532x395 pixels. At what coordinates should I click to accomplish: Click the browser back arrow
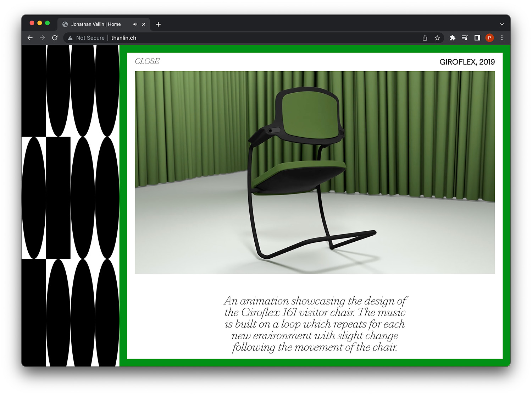point(30,38)
